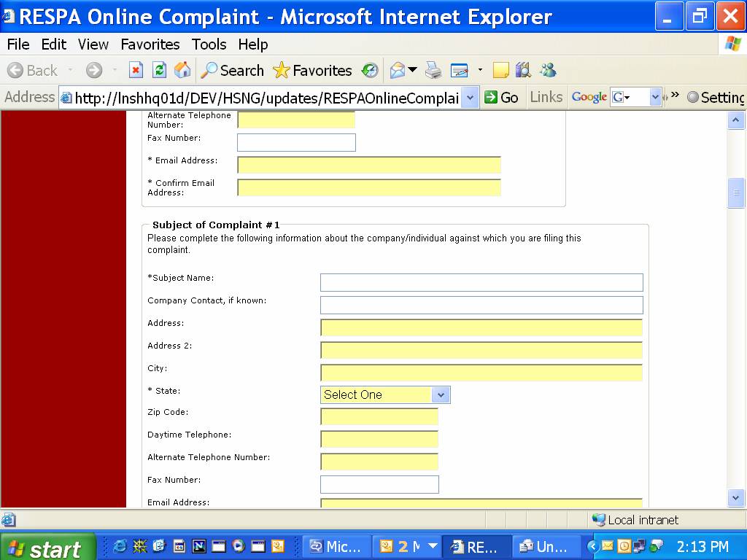The height and width of the screenshot is (560, 747).
Task: Open the Favorites star button
Action: 312,70
